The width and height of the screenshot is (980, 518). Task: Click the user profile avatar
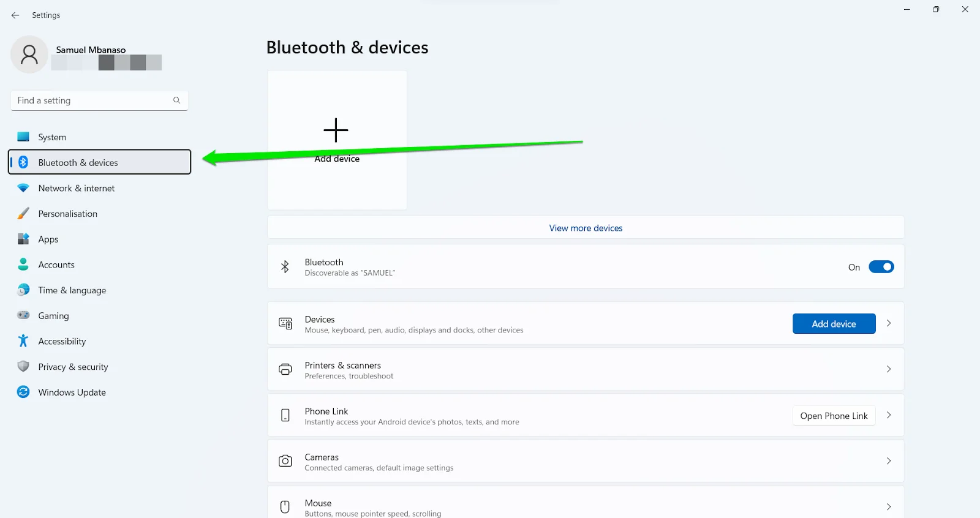tap(29, 54)
